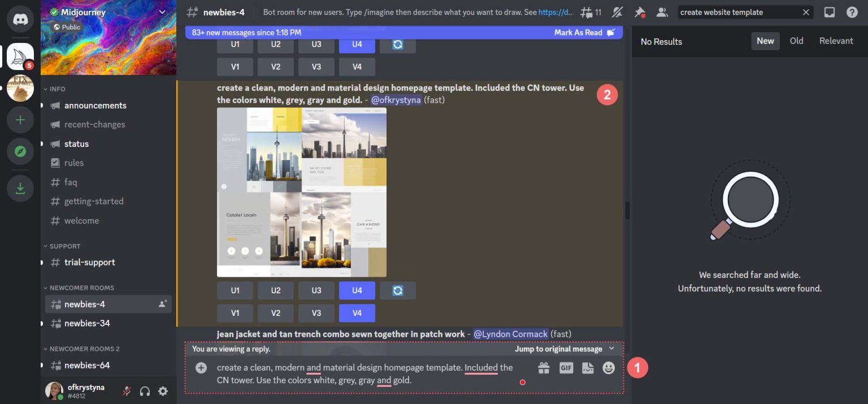Expand the Midjourney server dropdown
Viewport: 868px width, 404px height.
[163, 11]
